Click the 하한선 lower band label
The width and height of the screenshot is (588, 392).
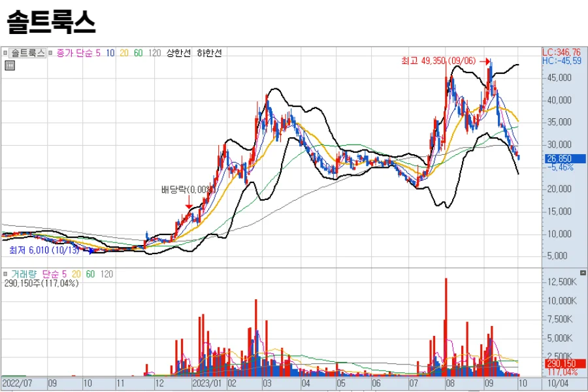click(209, 53)
